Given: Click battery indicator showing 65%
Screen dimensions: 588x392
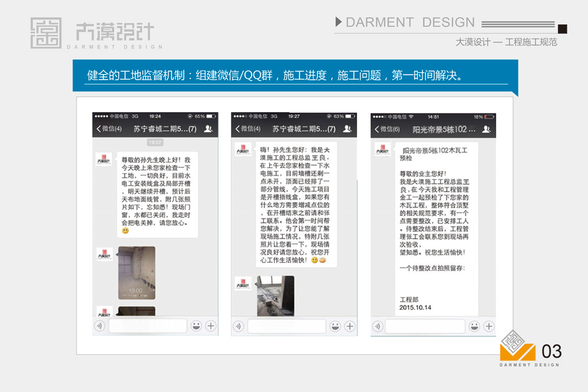Looking at the screenshot, I should pyautogui.click(x=206, y=116).
